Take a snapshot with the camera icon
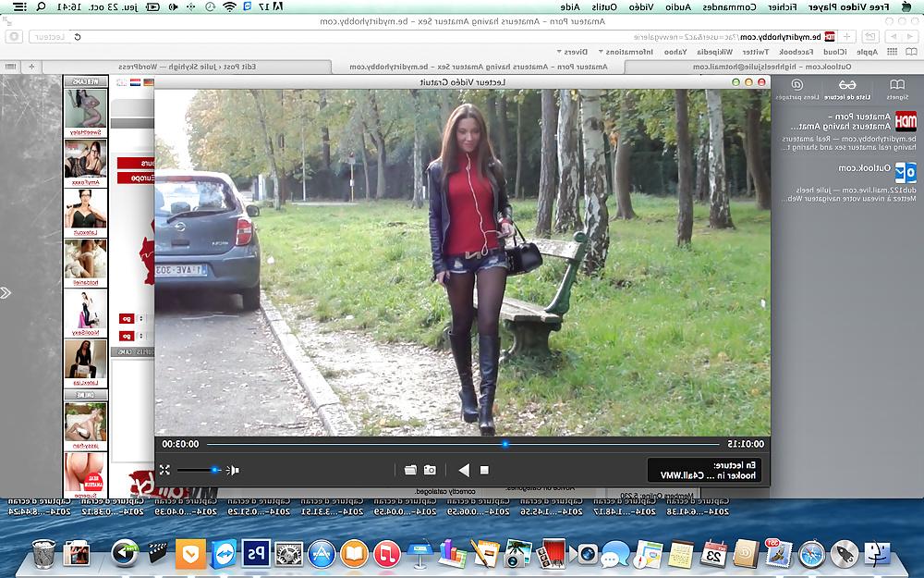The image size is (924, 578). point(431,470)
